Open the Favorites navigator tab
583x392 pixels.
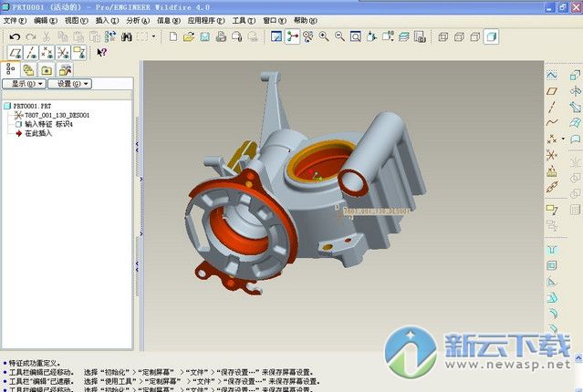coord(47,70)
